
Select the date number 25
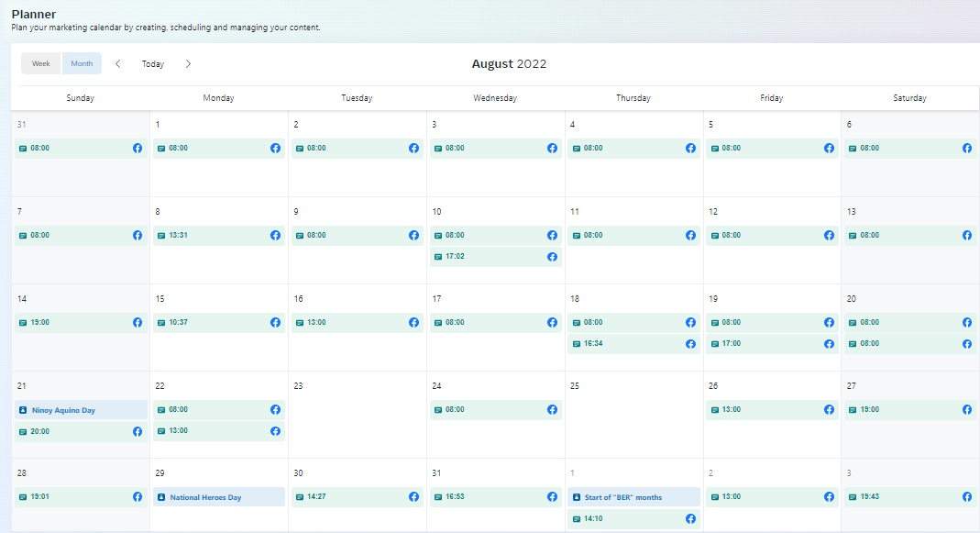(x=575, y=386)
